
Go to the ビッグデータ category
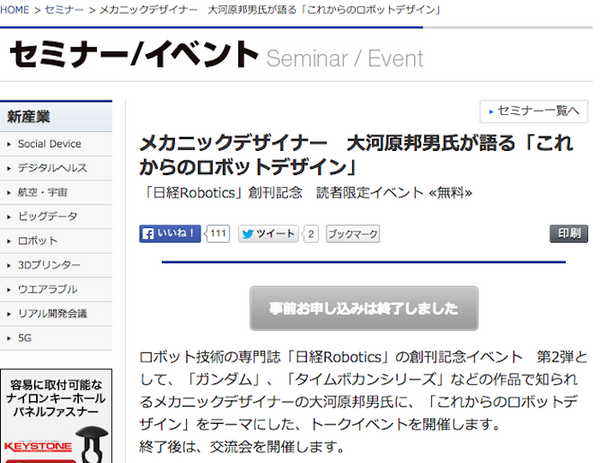47,216
